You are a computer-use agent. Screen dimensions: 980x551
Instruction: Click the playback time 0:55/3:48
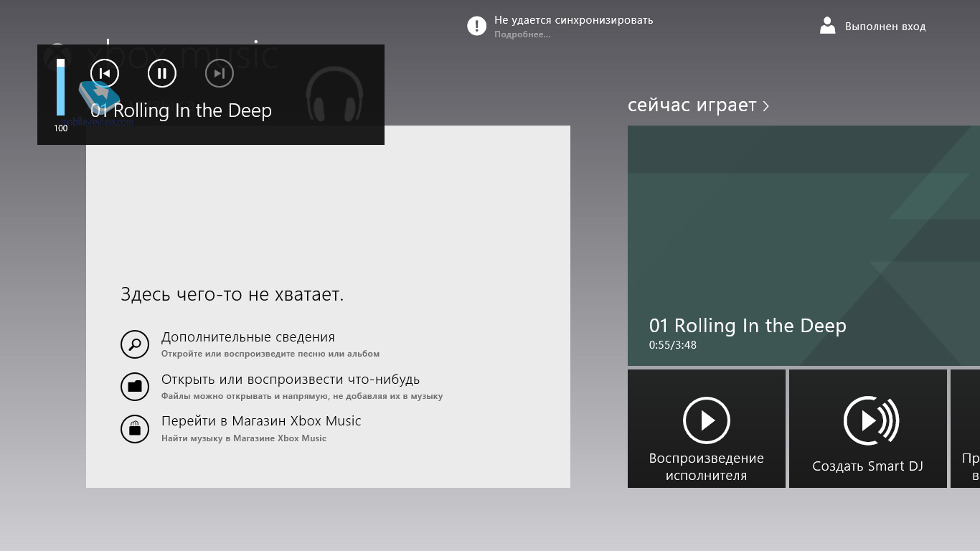click(673, 345)
